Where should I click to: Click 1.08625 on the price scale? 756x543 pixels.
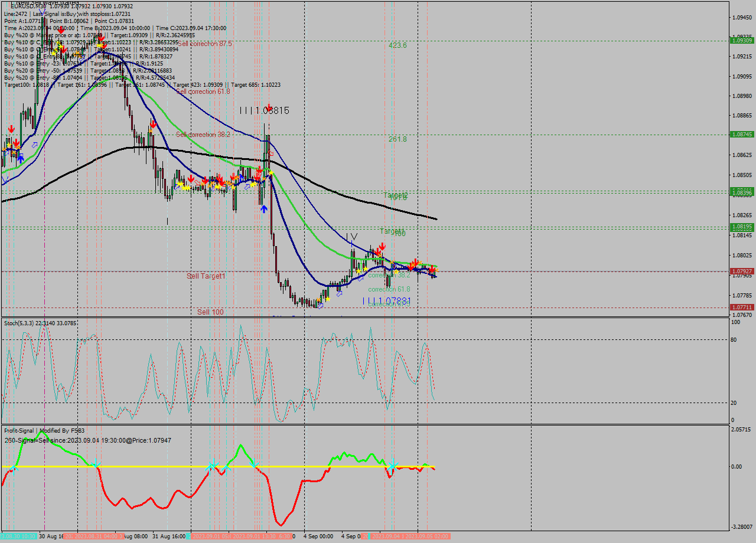pyautogui.click(x=742, y=155)
